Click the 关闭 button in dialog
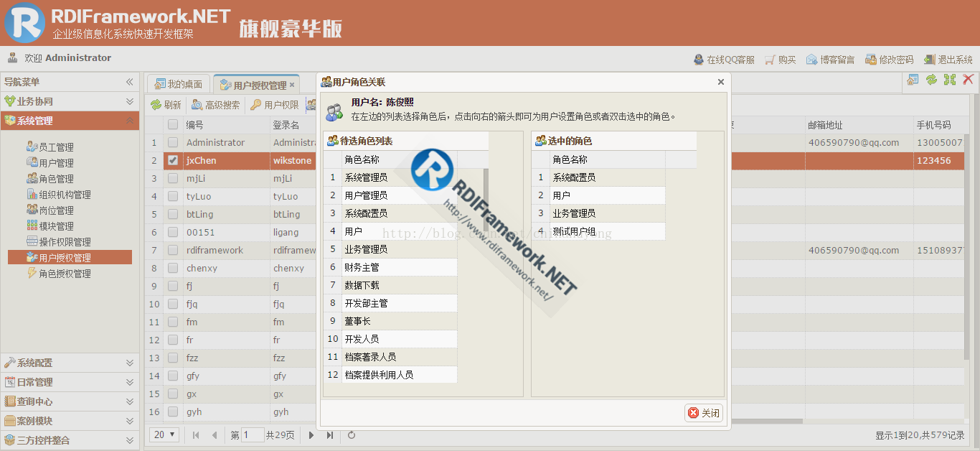The image size is (980, 451). pos(704,413)
